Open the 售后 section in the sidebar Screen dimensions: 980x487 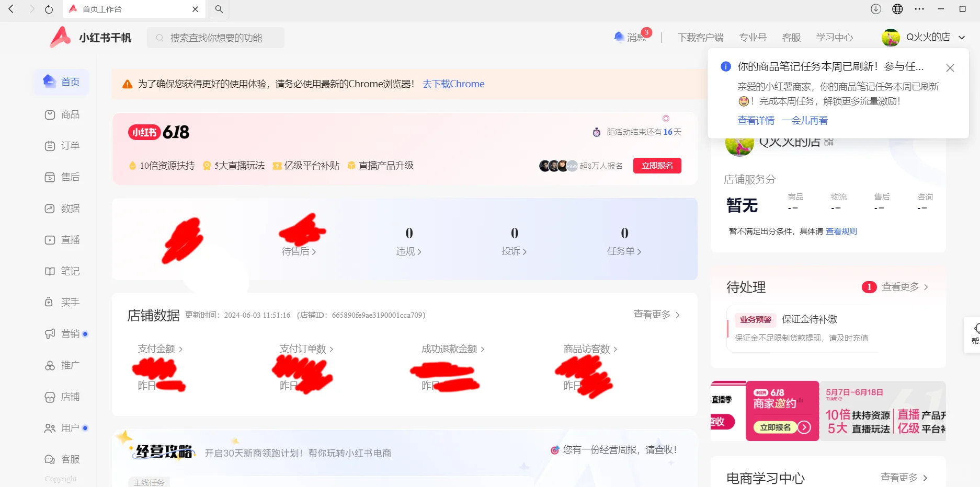click(x=70, y=177)
